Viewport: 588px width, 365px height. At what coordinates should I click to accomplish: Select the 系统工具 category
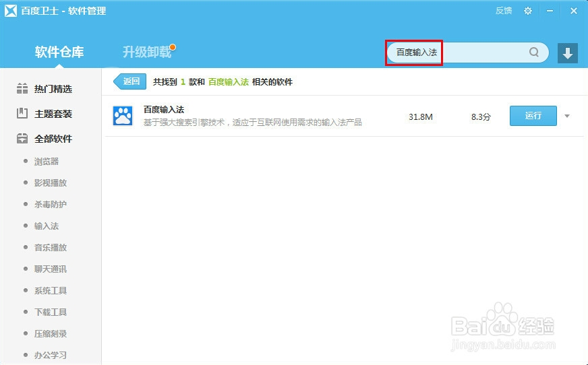pyautogui.click(x=51, y=290)
